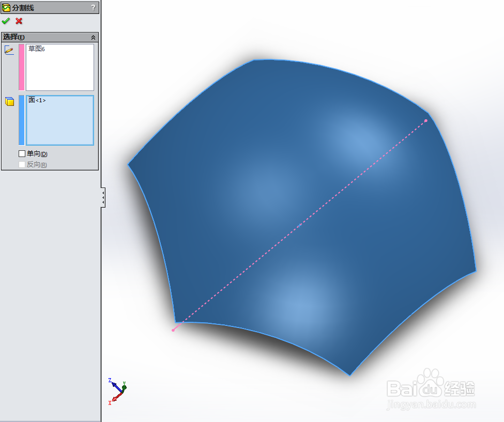This screenshot has width=504, height=422.
Task: Click the 分割线 panel title
Action: (x=23, y=8)
